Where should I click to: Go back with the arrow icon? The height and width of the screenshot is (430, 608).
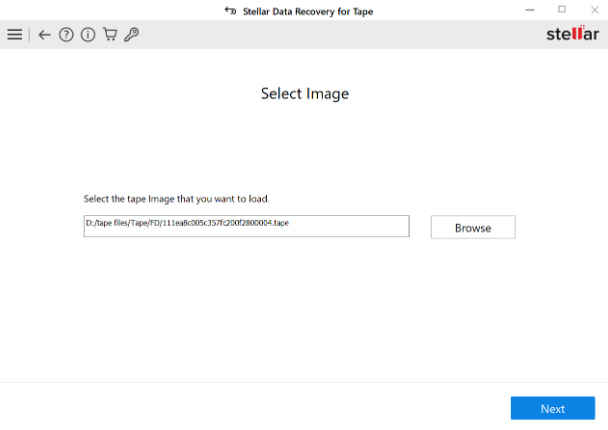44,35
